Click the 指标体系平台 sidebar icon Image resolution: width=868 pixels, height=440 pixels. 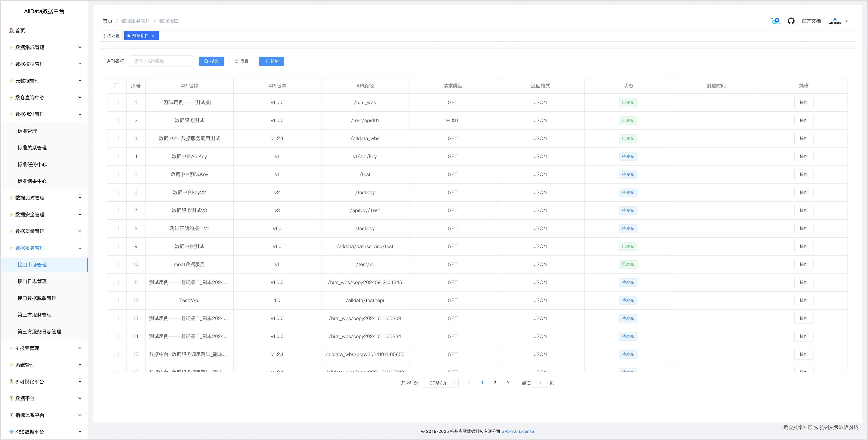click(x=11, y=415)
